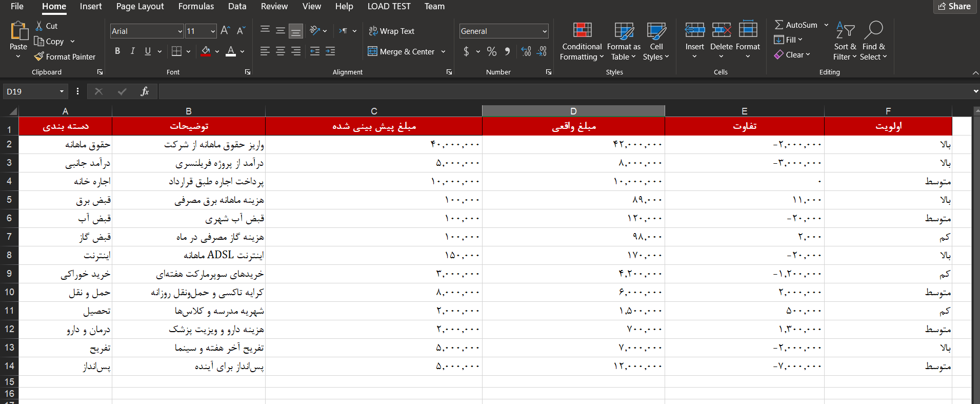This screenshot has height=404, width=980.
Task: Decrease font size with the smaller A
Action: [241, 31]
